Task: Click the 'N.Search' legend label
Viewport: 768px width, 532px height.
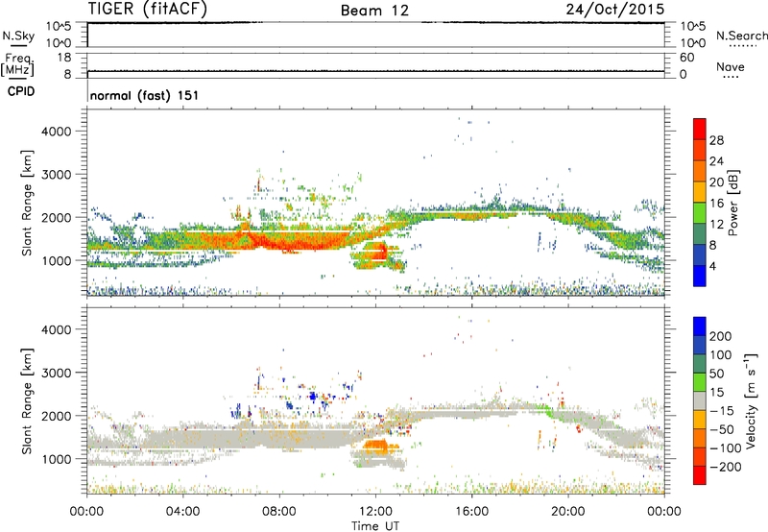Action: pos(741,36)
